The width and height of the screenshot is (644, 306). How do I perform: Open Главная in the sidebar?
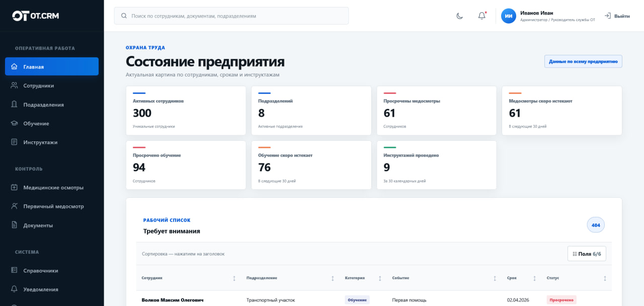point(52,66)
